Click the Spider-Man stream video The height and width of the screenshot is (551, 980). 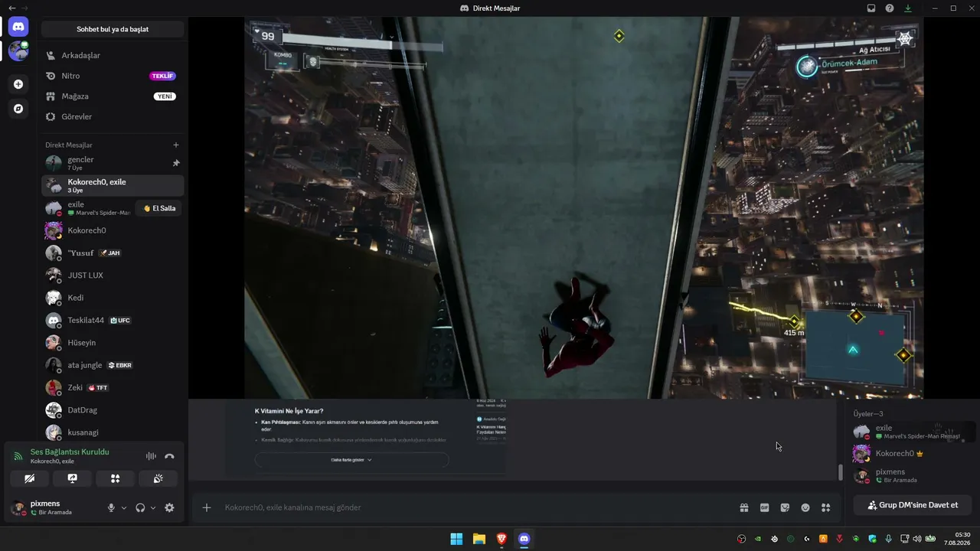click(x=583, y=207)
